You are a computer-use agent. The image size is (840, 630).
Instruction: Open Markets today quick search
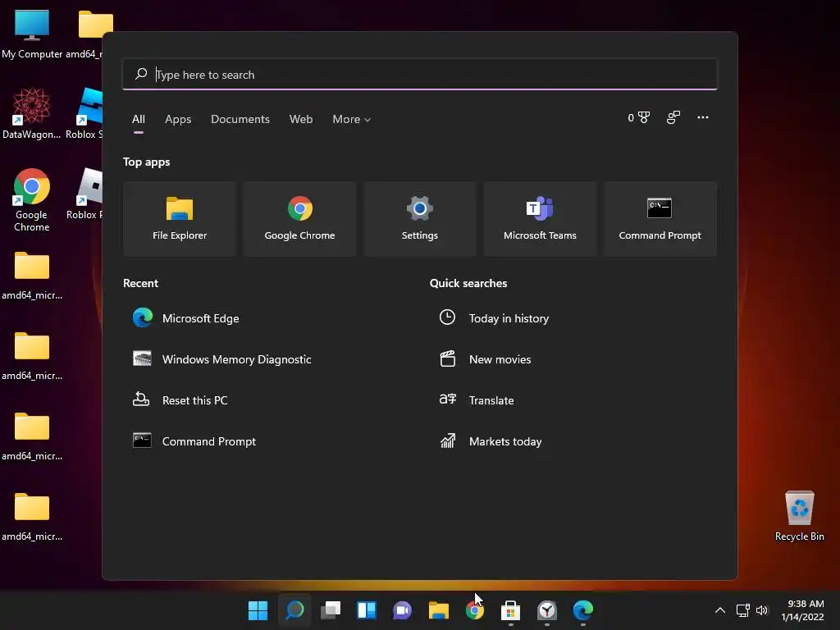[491, 441]
